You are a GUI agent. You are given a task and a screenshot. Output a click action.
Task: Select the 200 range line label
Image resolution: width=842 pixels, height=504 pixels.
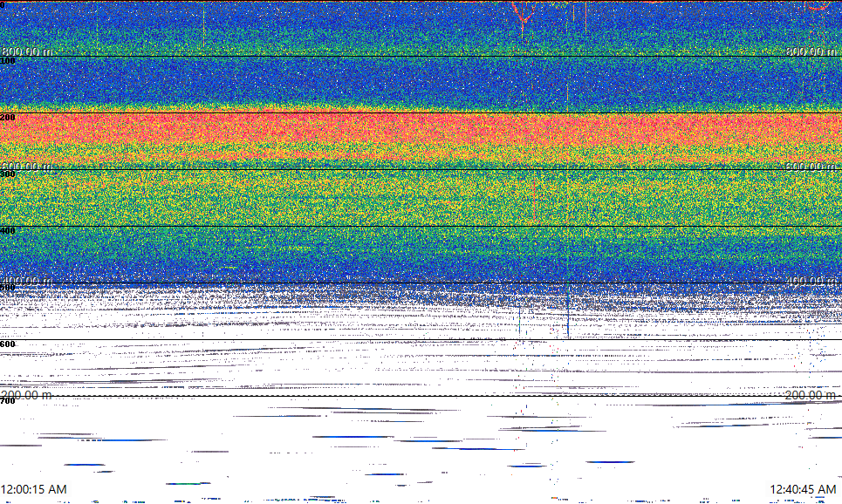click(x=8, y=118)
